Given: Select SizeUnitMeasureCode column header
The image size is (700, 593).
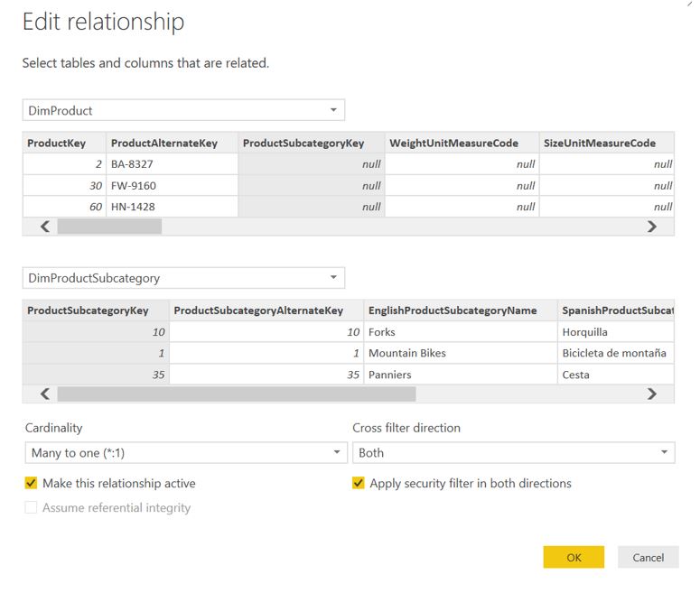Looking at the screenshot, I should 607,144.
